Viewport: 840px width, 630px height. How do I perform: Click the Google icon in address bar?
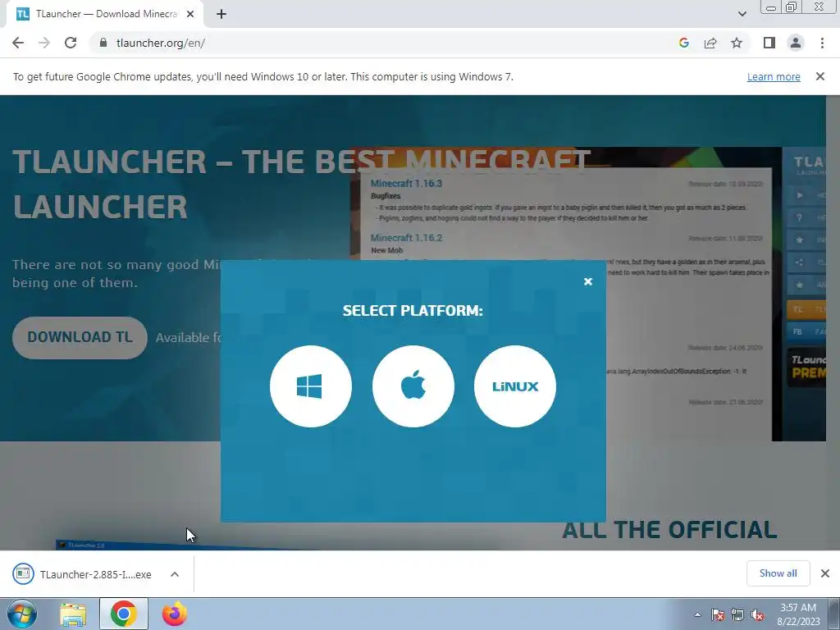[x=683, y=43]
